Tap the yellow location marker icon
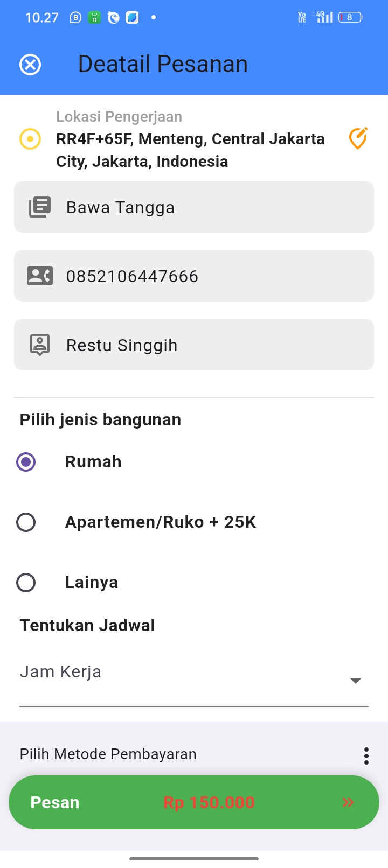Screen dimensions: 388x868 (30, 139)
